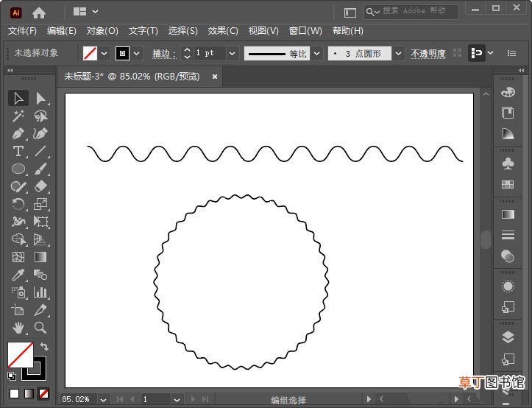This screenshot has height=408, width=532.
Task: Select the Pen tool
Action: click(x=18, y=133)
